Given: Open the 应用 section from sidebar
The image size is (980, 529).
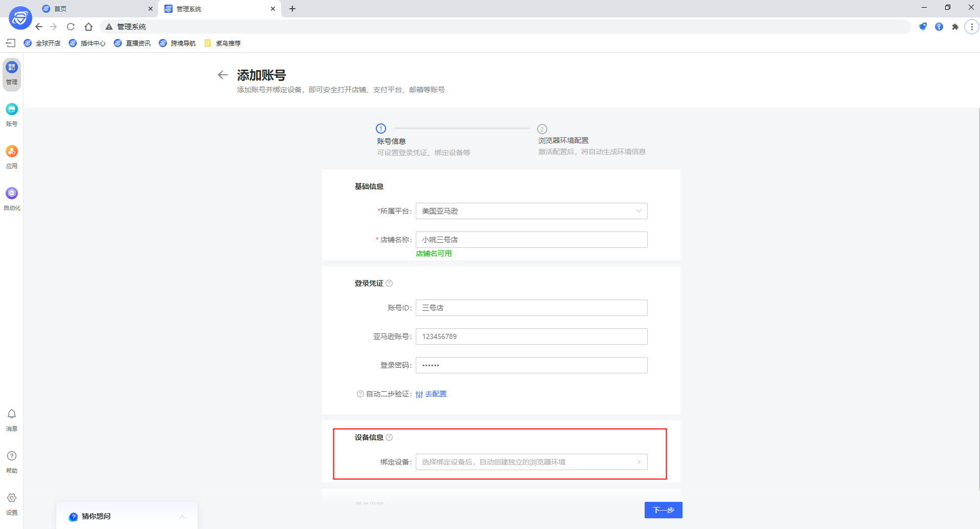Looking at the screenshot, I should point(11,156).
